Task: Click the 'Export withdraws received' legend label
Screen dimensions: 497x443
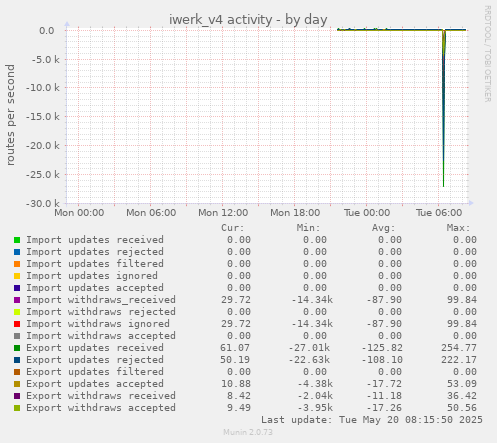Action: pos(101,396)
